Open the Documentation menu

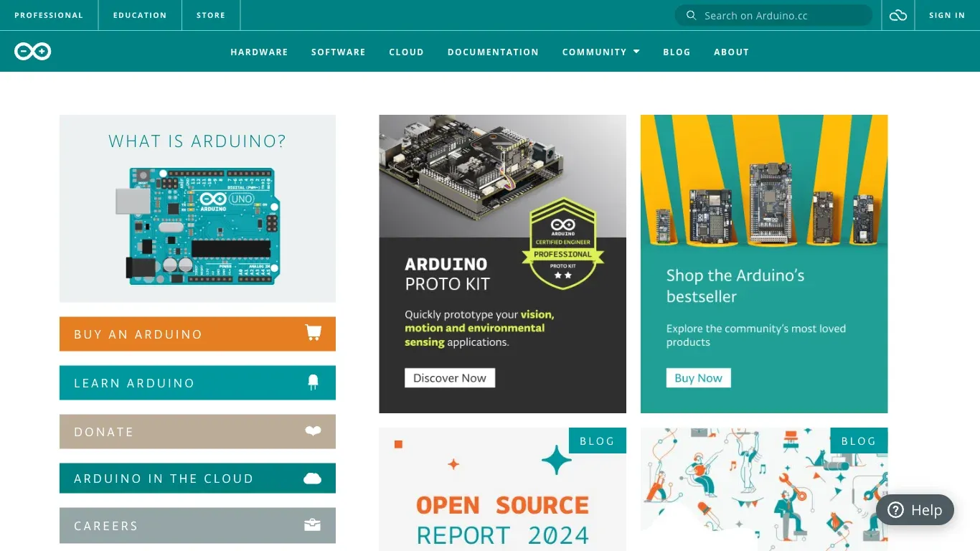click(493, 52)
